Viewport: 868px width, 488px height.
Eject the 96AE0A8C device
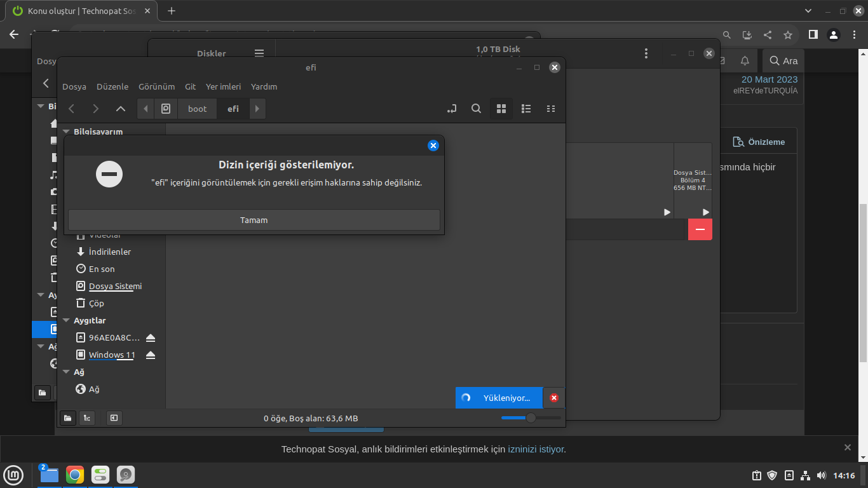tap(151, 337)
